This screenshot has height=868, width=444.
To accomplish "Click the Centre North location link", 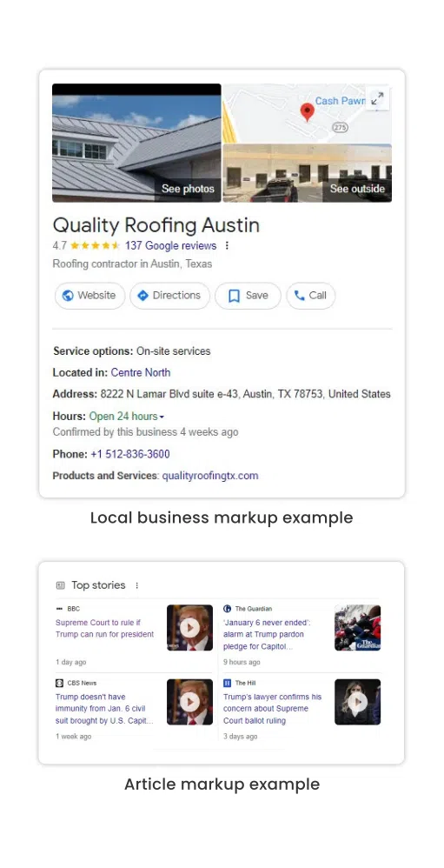I will [141, 372].
